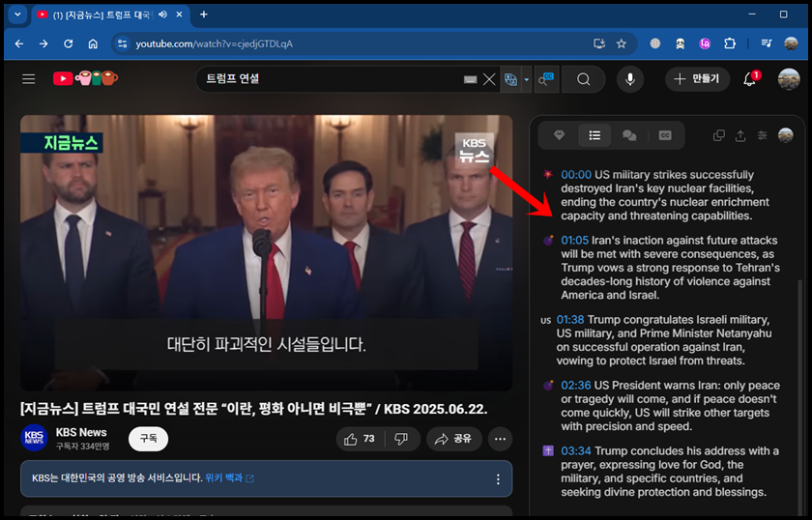The height and width of the screenshot is (520, 812).
Task: Jump to timestamp 01:38
Action: (x=570, y=320)
